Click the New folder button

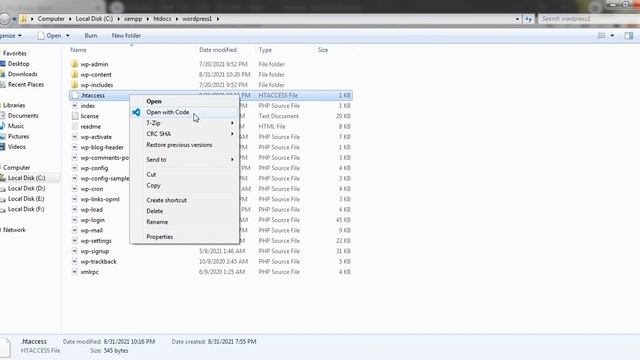(x=126, y=36)
